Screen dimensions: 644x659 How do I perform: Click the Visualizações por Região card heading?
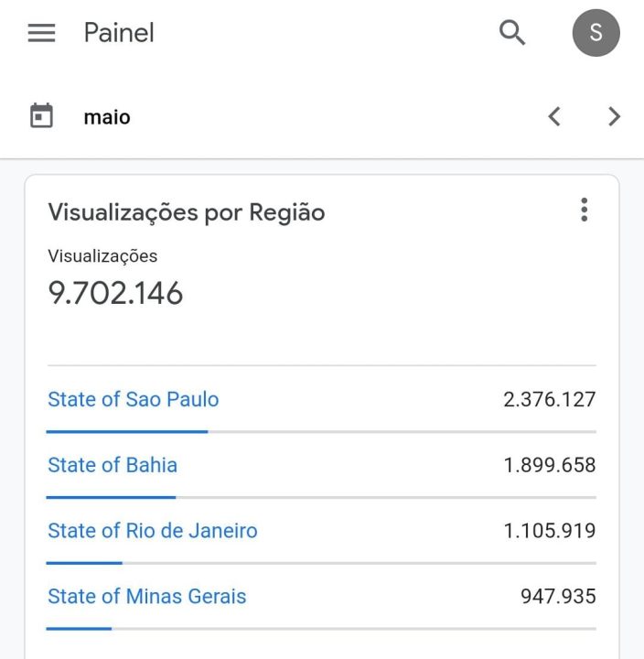tap(187, 212)
